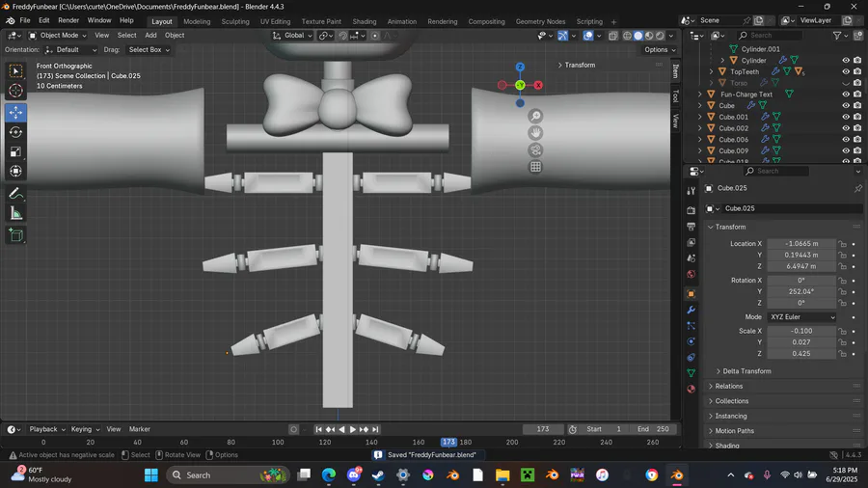Open File Explorer in the taskbar
This screenshot has width=868, height=488.
tap(502, 474)
